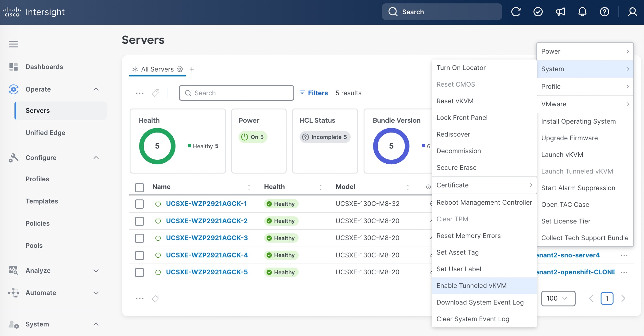644x336 pixels.
Task: Open the user profile icon
Action: pyautogui.click(x=632, y=12)
